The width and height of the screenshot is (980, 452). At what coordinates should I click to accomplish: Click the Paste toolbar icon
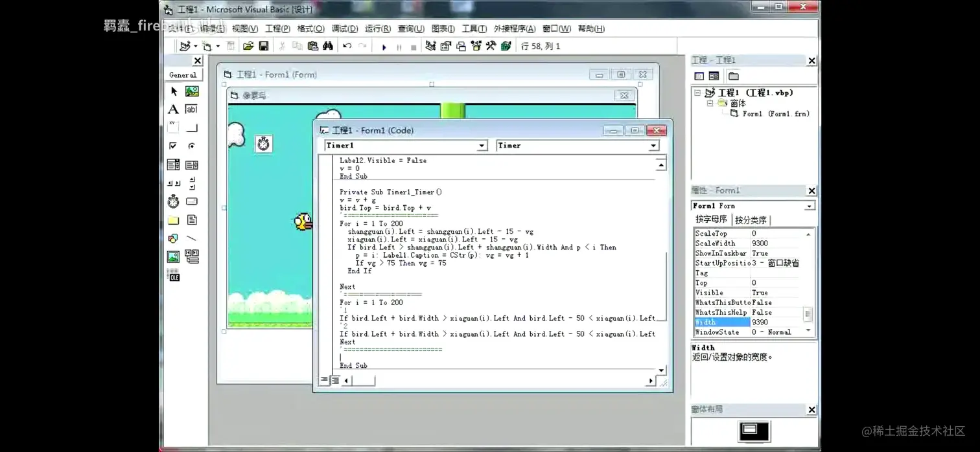coord(312,46)
